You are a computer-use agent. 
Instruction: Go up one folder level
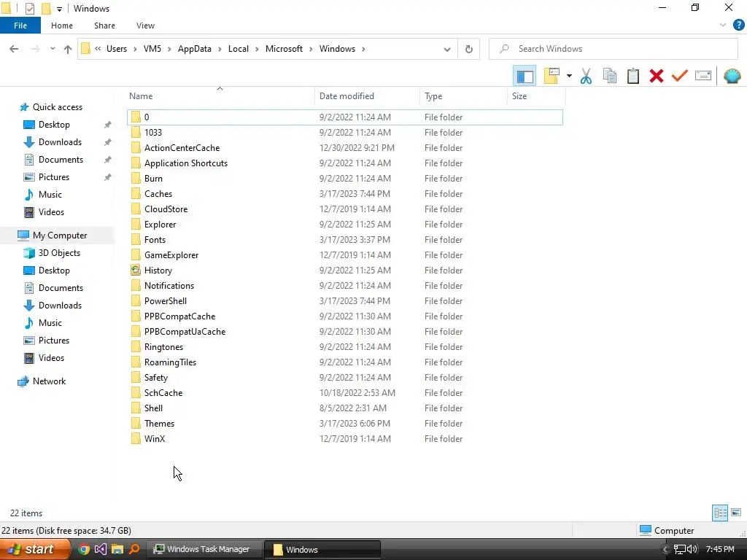pyautogui.click(x=68, y=49)
